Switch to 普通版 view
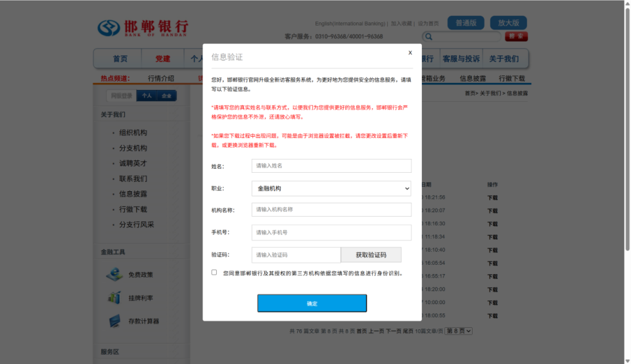This screenshot has width=631, height=364. (x=465, y=23)
